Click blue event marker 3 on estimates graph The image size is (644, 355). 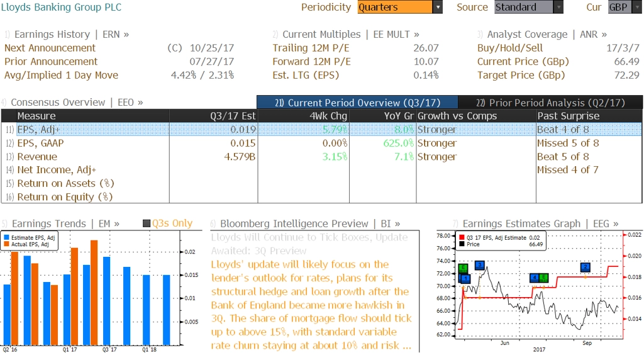pos(479,266)
